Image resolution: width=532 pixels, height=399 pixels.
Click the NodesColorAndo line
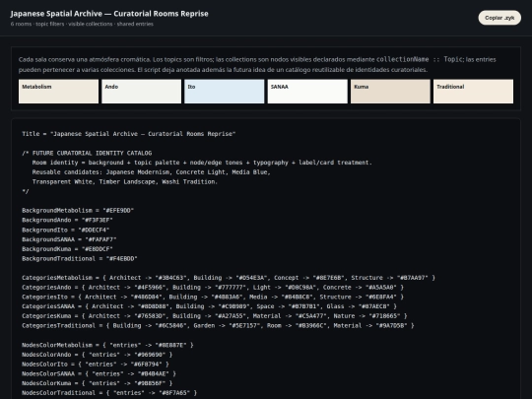click(97, 355)
